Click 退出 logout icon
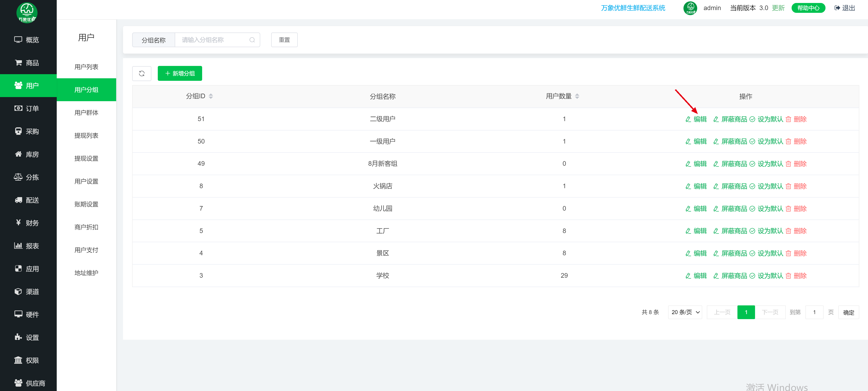Screen dimensions: 868x391 (x=837, y=8)
